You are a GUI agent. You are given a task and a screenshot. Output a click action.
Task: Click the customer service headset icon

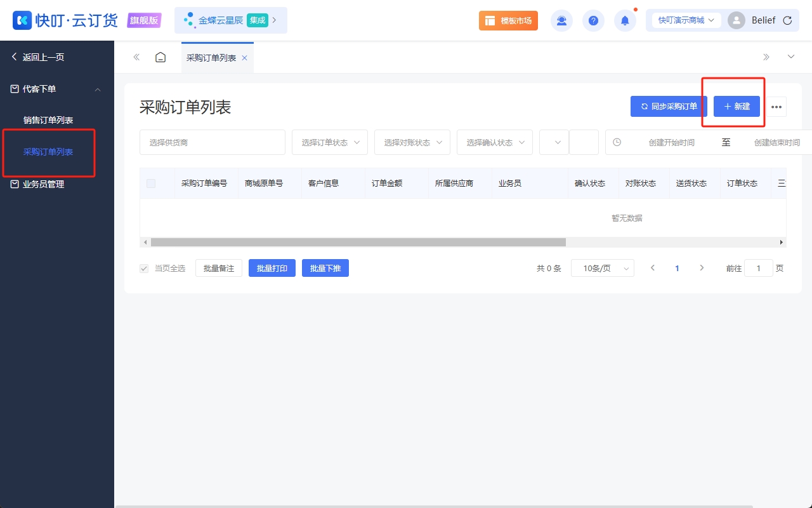(x=561, y=20)
